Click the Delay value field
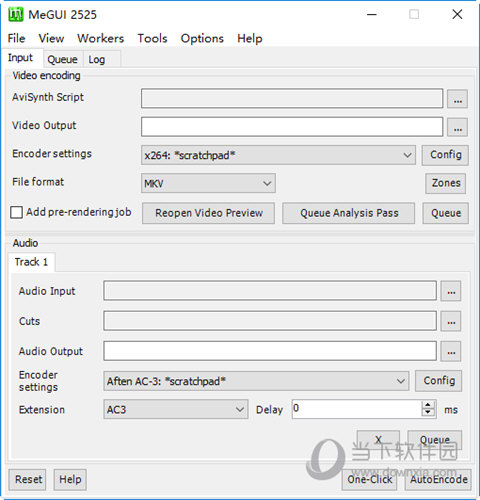Image resolution: width=480 pixels, height=500 pixels. pyautogui.click(x=357, y=409)
